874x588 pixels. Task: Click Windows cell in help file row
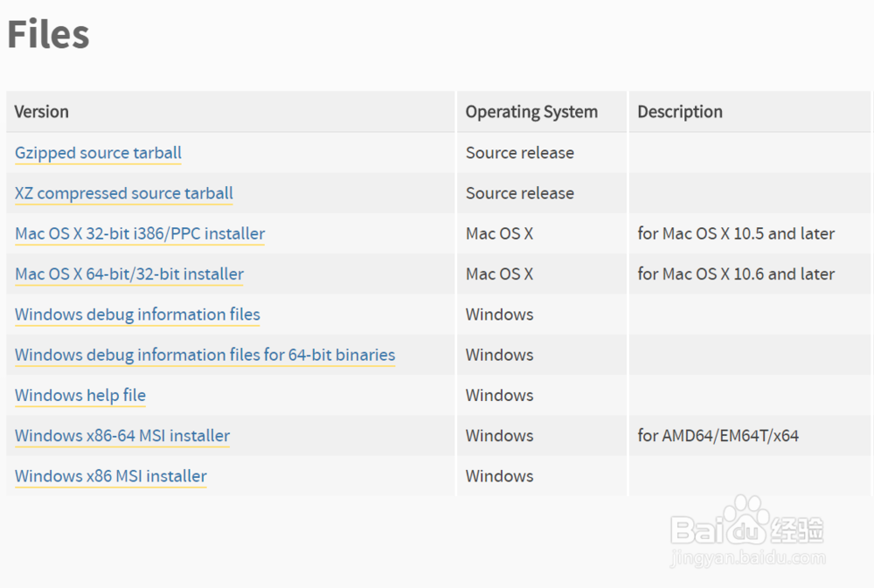tap(499, 395)
